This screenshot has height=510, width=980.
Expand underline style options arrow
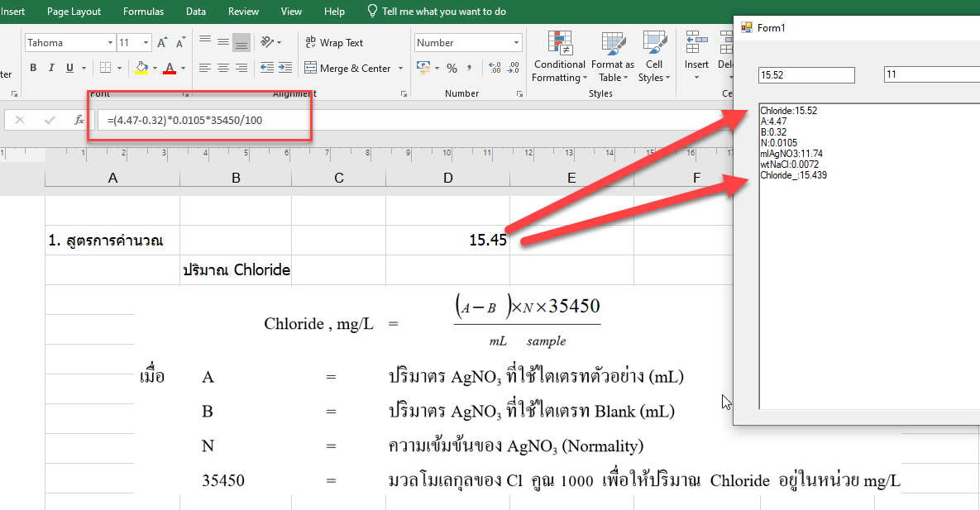coord(84,68)
